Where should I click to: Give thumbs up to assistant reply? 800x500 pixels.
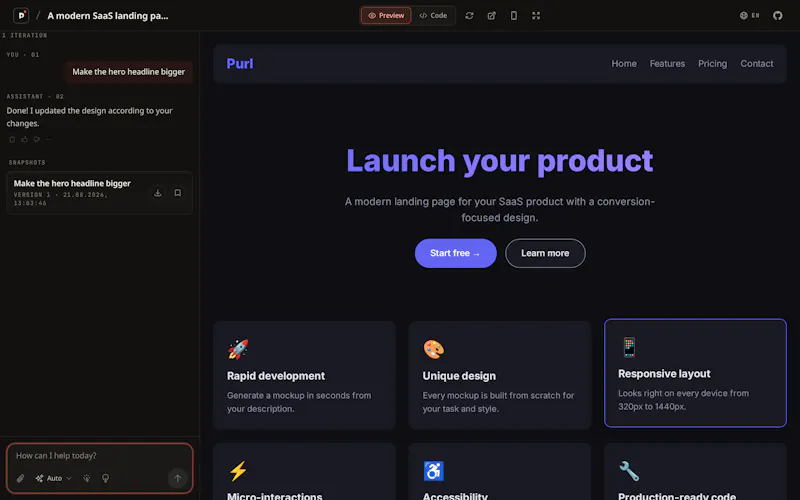(x=24, y=139)
